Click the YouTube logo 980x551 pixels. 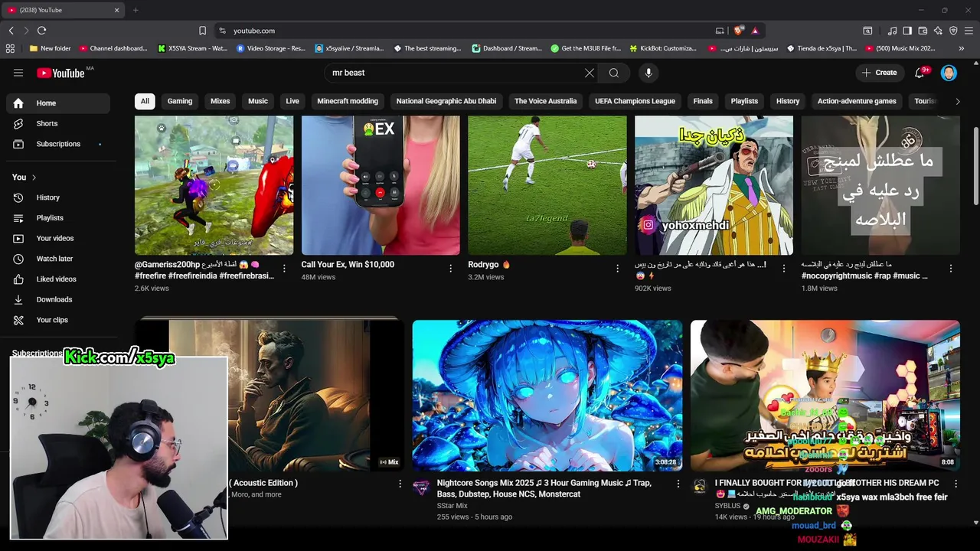[60, 73]
